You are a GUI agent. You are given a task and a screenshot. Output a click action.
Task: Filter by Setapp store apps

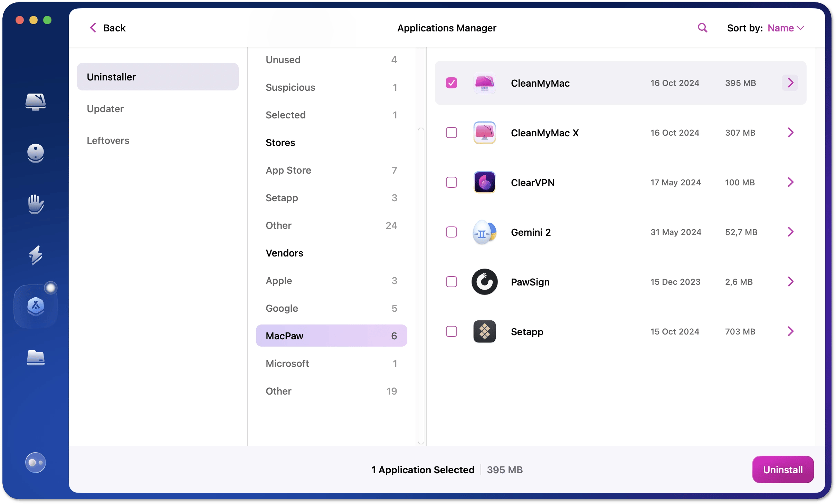(331, 198)
